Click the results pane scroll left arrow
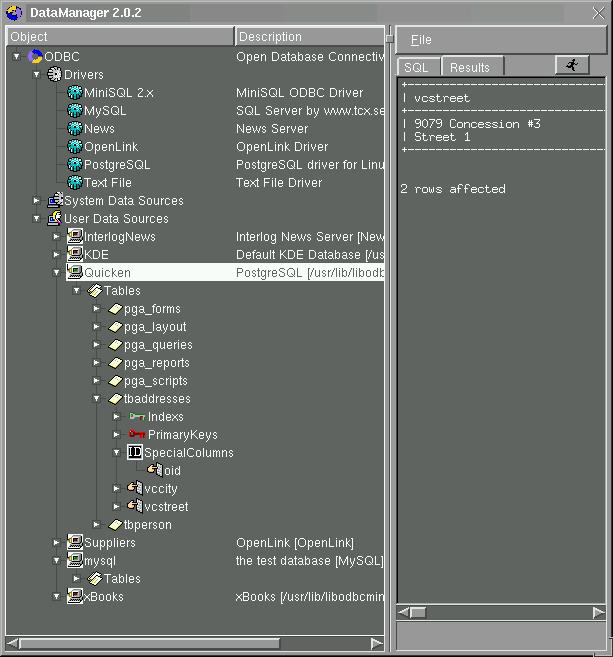The image size is (613, 657). [x=403, y=613]
